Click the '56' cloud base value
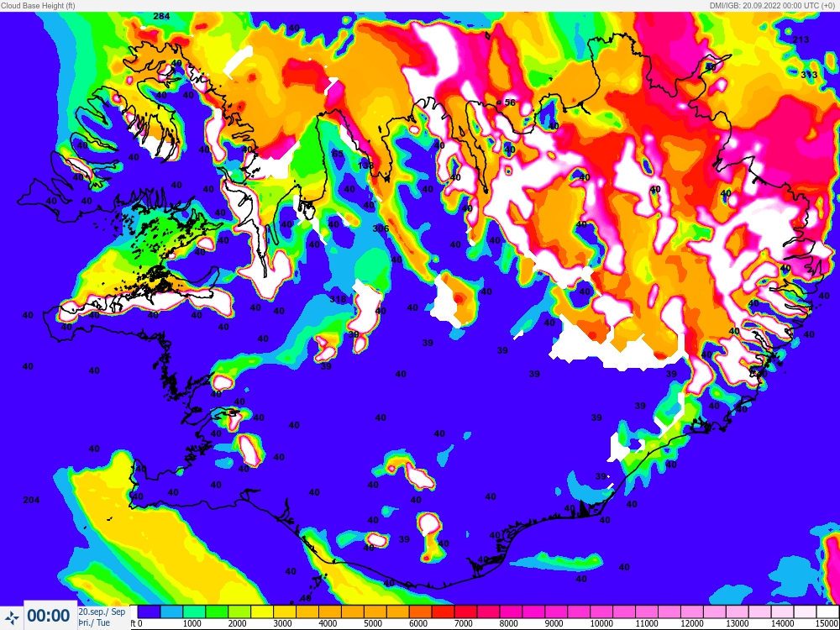This screenshot has width=840, height=630. (510, 102)
